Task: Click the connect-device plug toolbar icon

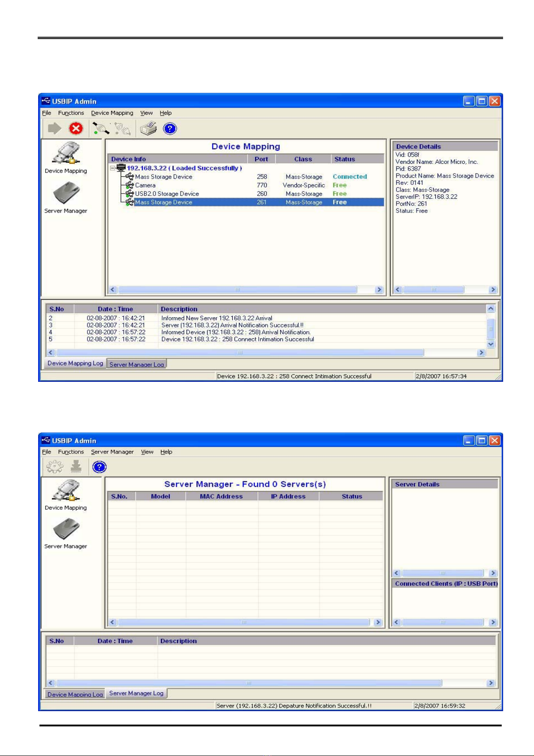Action: click(x=100, y=129)
